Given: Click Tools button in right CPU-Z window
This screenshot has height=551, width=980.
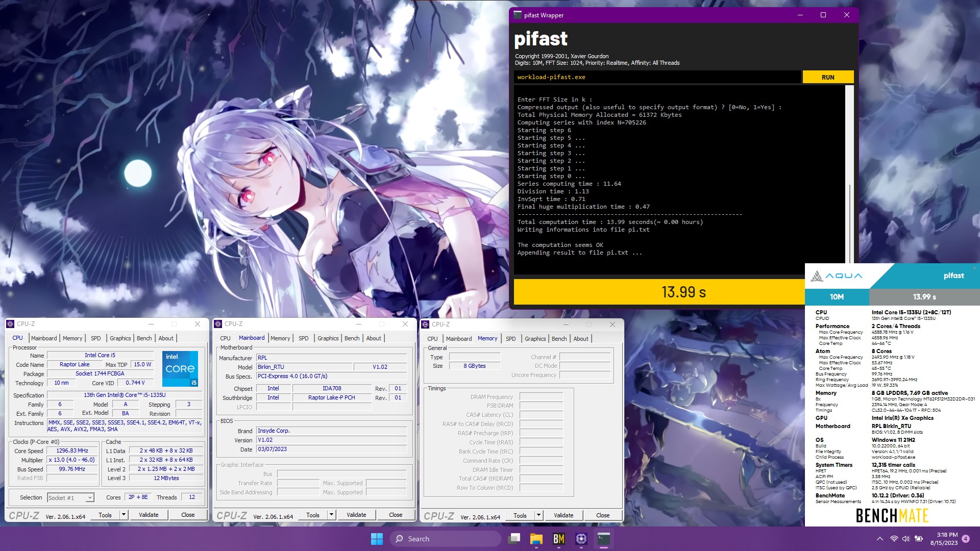Looking at the screenshot, I should pos(520,515).
